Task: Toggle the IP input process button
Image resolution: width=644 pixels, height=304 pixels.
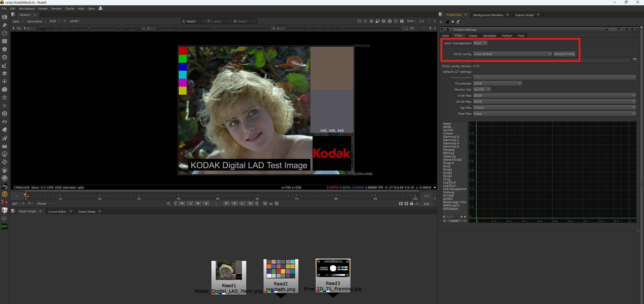Action: pyautogui.click(x=65, y=21)
